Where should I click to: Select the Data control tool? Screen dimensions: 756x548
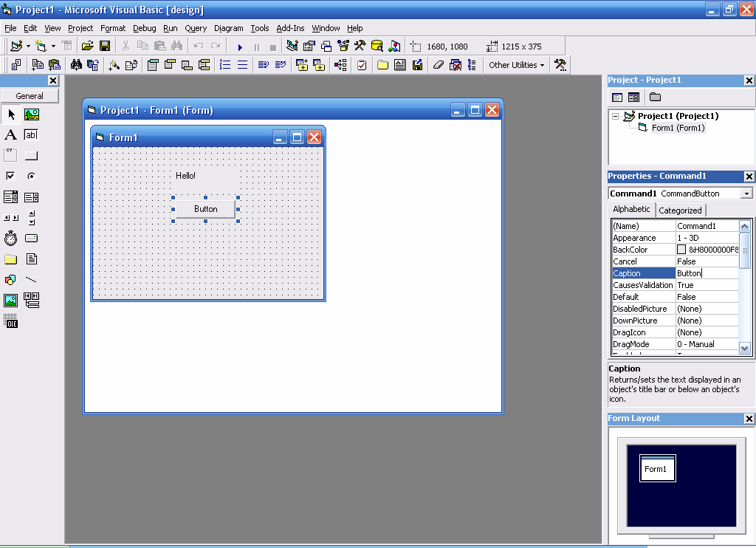[31, 301]
